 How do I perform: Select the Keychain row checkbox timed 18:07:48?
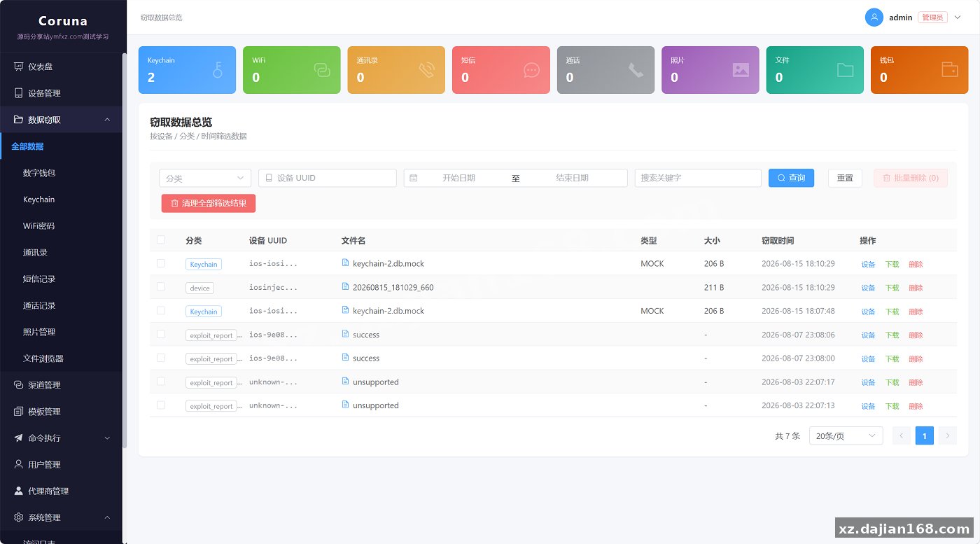click(x=161, y=310)
